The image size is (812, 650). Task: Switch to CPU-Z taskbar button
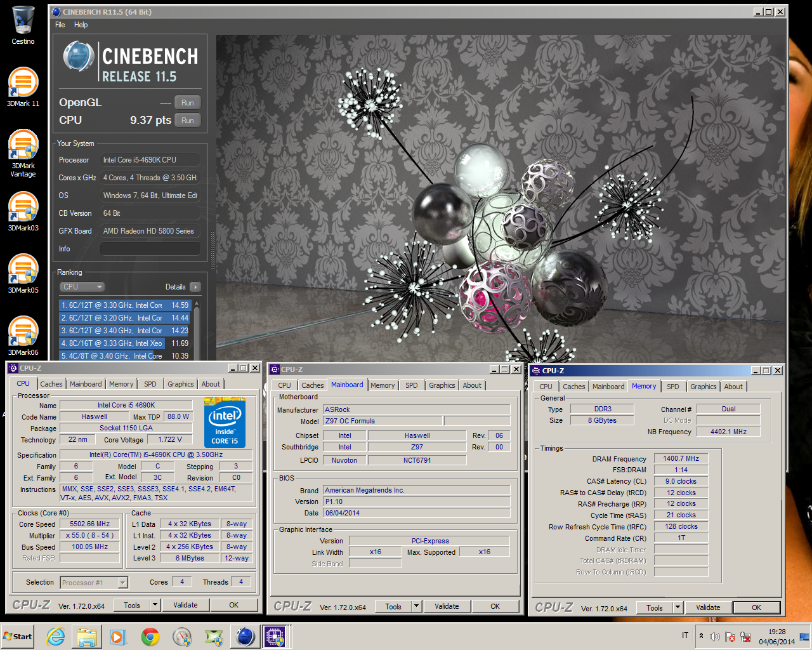275,637
